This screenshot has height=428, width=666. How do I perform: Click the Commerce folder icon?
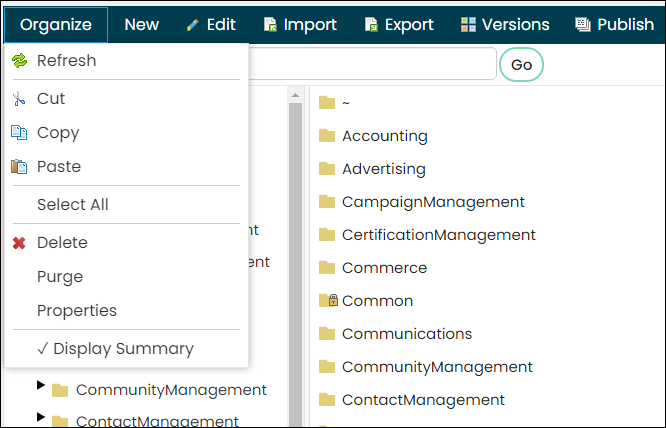pos(327,268)
